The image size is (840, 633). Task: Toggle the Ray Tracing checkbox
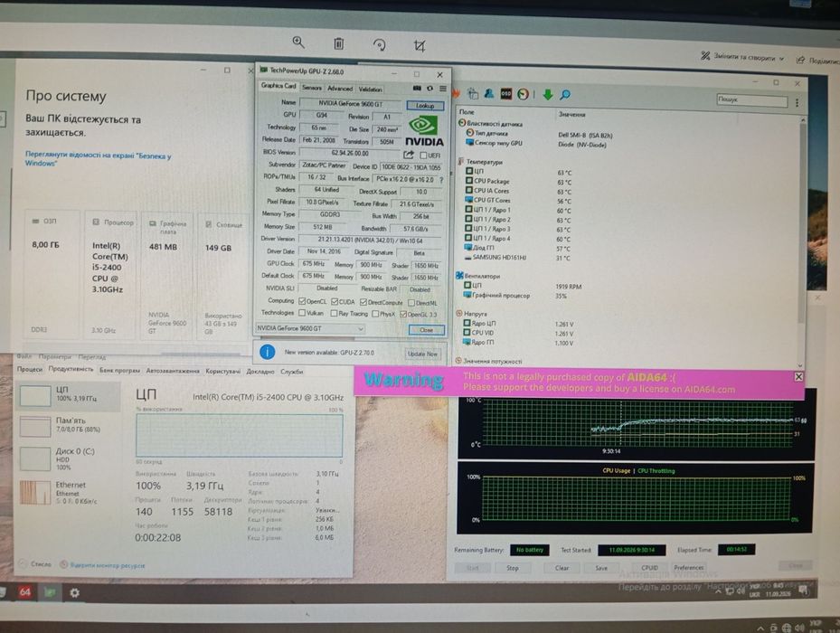tap(334, 314)
